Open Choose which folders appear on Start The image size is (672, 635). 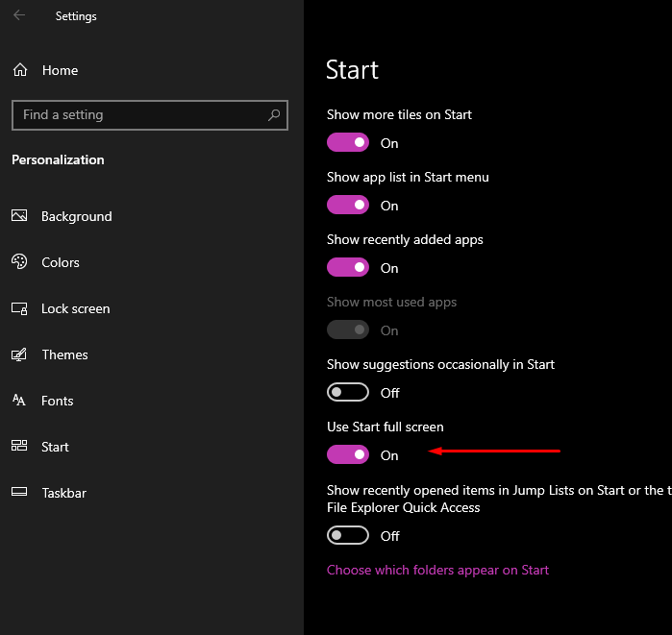(437, 570)
